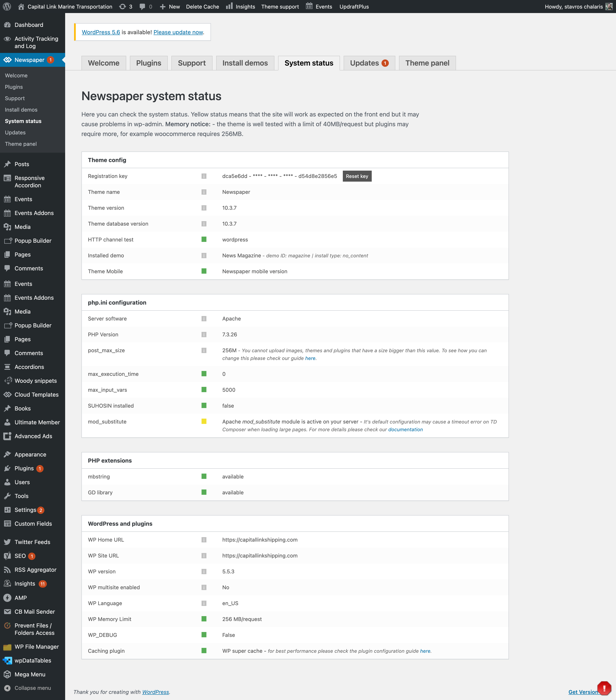Click Please update now link
616x700 pixels.
click(178, 32)
